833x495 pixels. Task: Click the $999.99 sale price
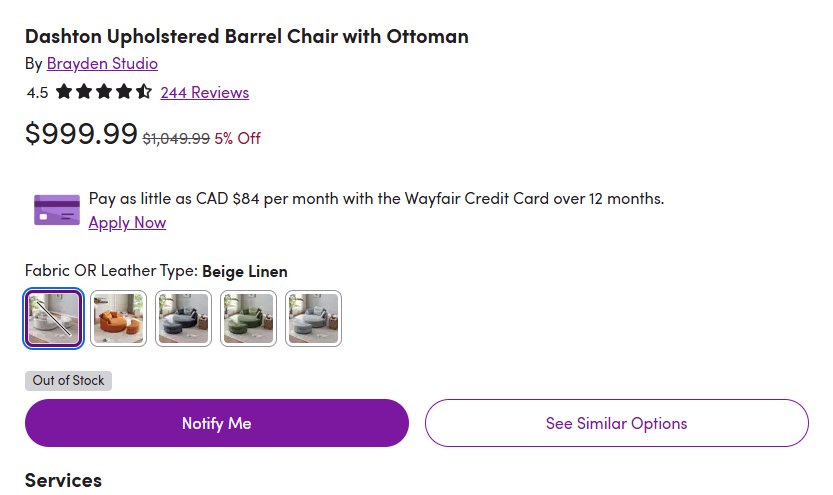point(81,133)
